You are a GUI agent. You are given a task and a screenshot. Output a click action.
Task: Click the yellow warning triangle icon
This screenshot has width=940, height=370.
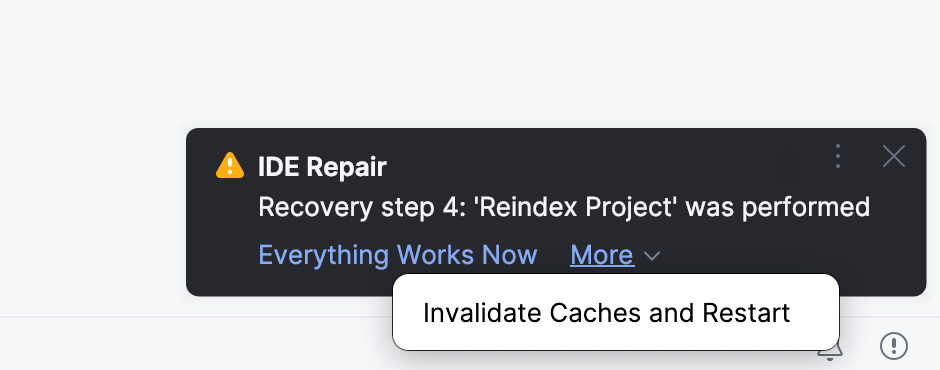[x=230, y=166]
